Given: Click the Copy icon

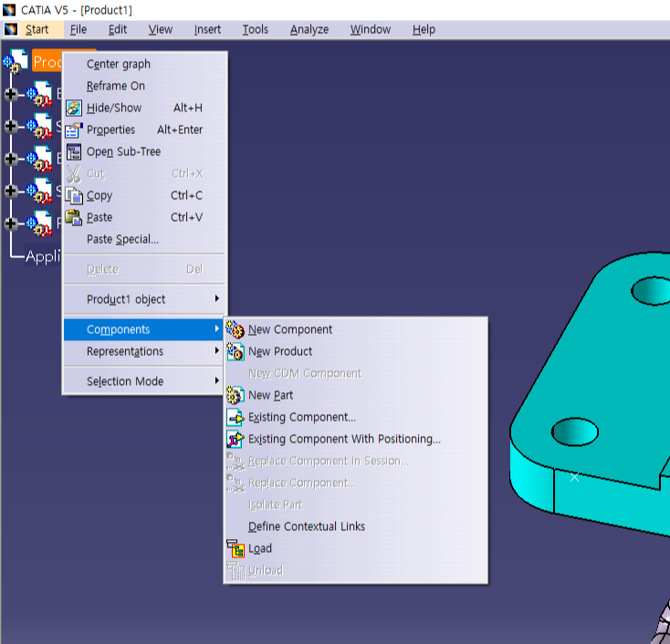Looking at the screenshot, I should pyautogui.click(x=74, y=195).
